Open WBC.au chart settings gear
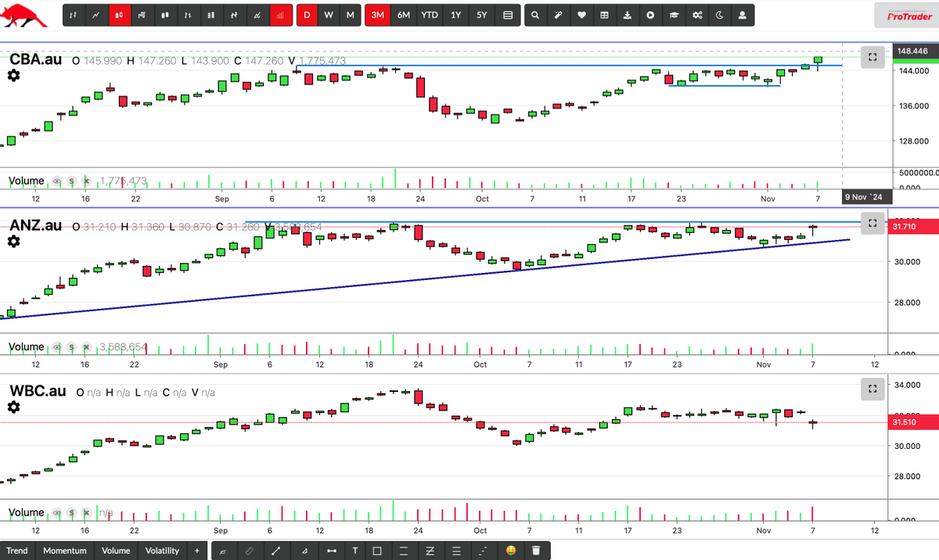The height and width of the screenshot is (560, 939). point(13,407)
